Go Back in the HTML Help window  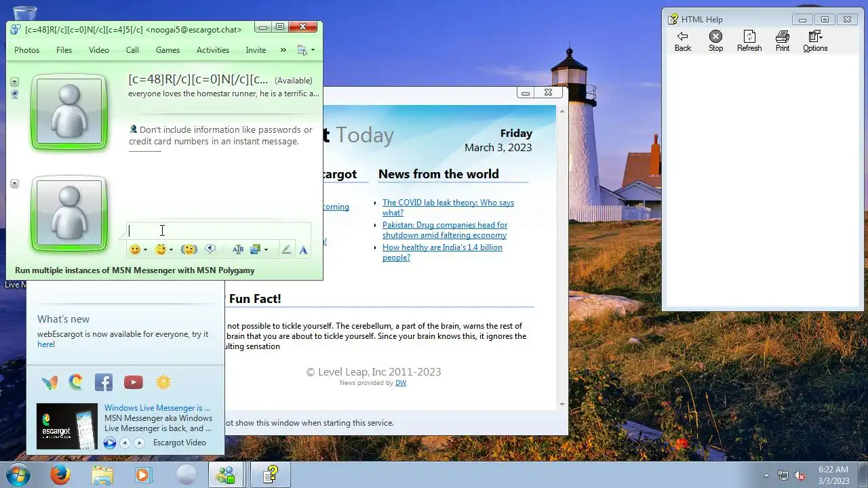click(683, 41)
